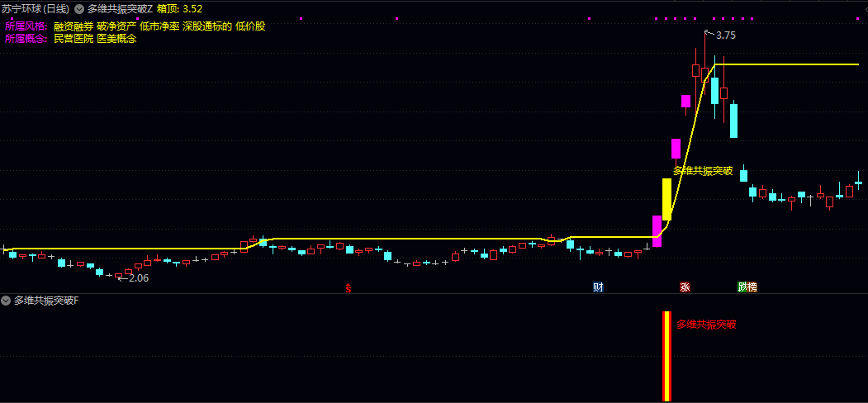
Task: Open the 低价股 style tag
Action: 250,26
